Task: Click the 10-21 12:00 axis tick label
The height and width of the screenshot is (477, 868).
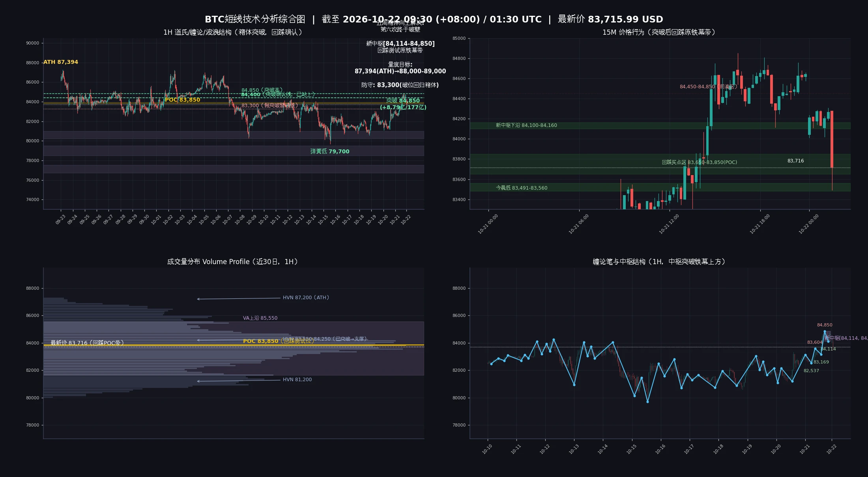Action: 669,224
